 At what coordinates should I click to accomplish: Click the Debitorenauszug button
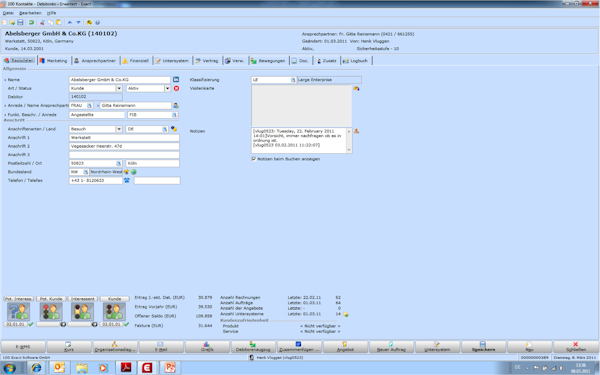tap(253, 347)
